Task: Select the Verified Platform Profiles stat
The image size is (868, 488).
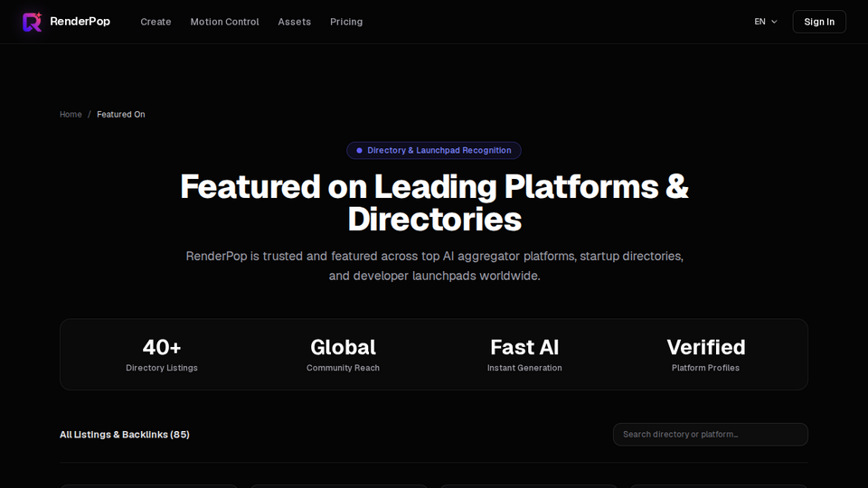Action: pyautogui.click(x=706, y=354)
